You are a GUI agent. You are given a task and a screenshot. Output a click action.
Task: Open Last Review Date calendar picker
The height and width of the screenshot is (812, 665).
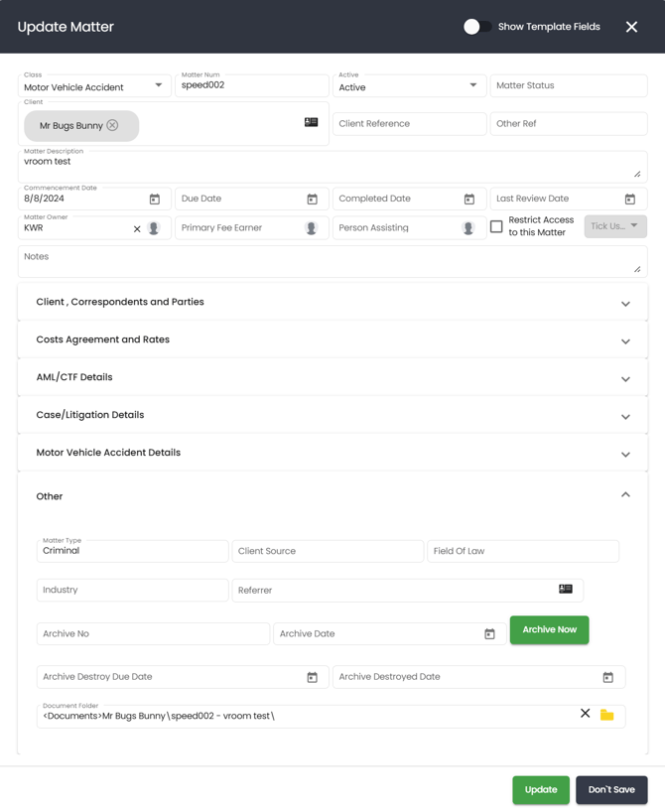tap(630, 199)
